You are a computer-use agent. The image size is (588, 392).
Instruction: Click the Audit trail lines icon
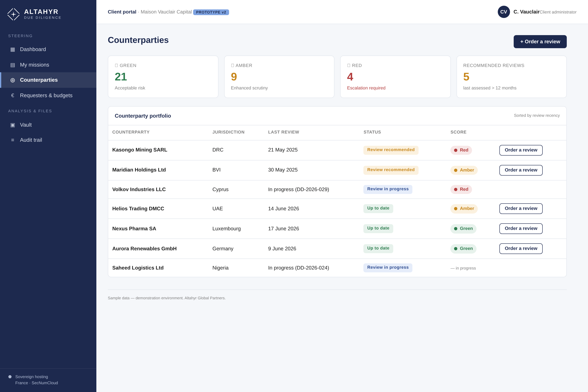(x=12, y=140)
